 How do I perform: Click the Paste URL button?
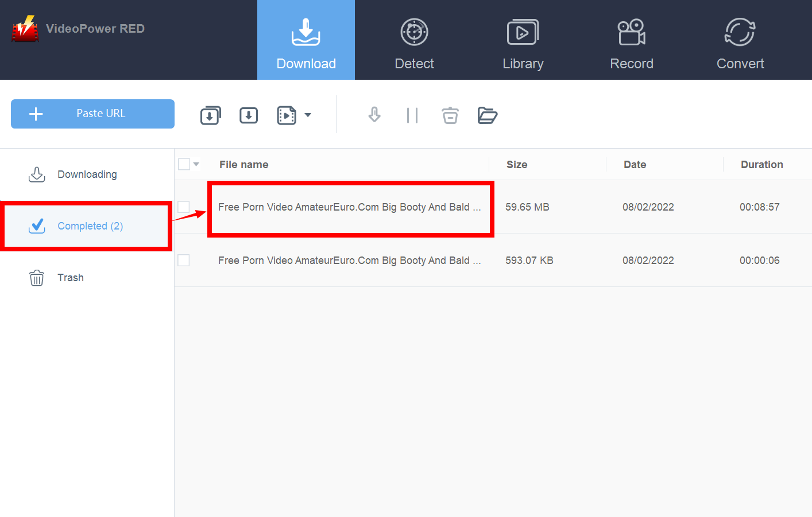click(92, 114)
